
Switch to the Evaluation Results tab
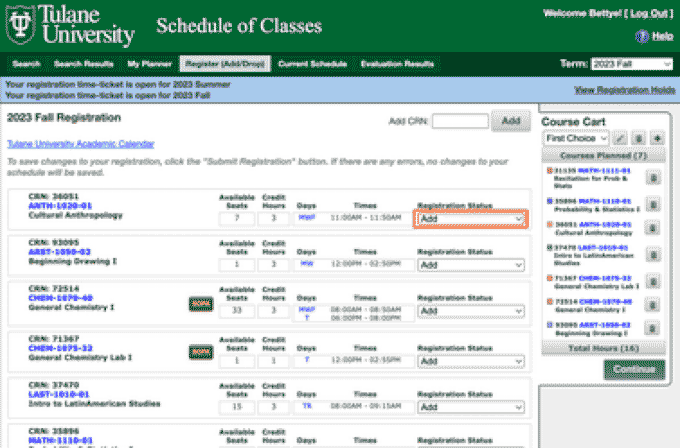click(x=397, y=64)
